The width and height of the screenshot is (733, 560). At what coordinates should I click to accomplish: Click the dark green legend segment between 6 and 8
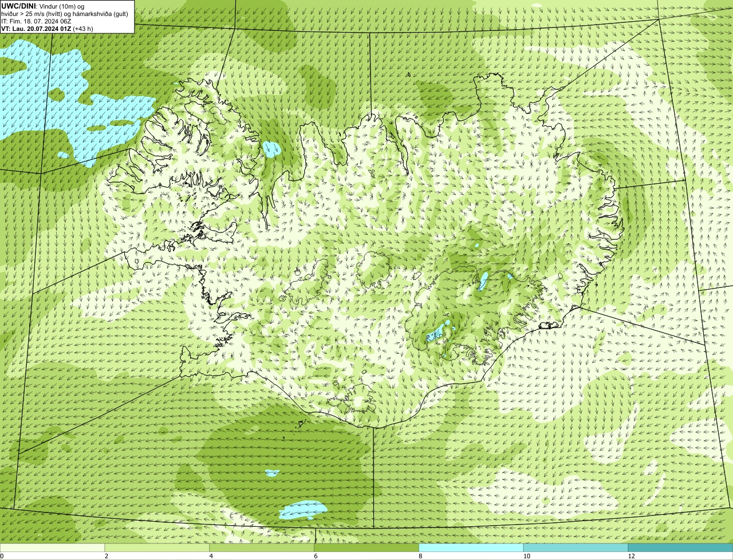tap(366, 547)
